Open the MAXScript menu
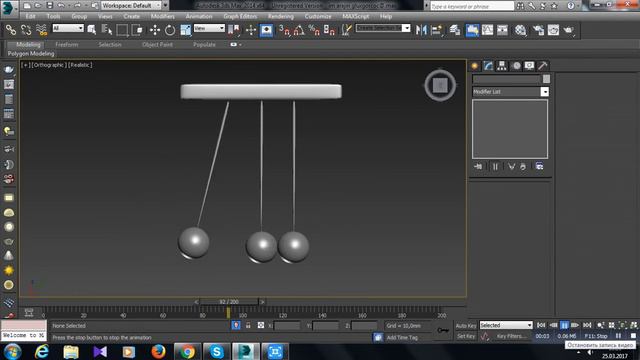Screen dimensions: 640x360 coord(356,16)
